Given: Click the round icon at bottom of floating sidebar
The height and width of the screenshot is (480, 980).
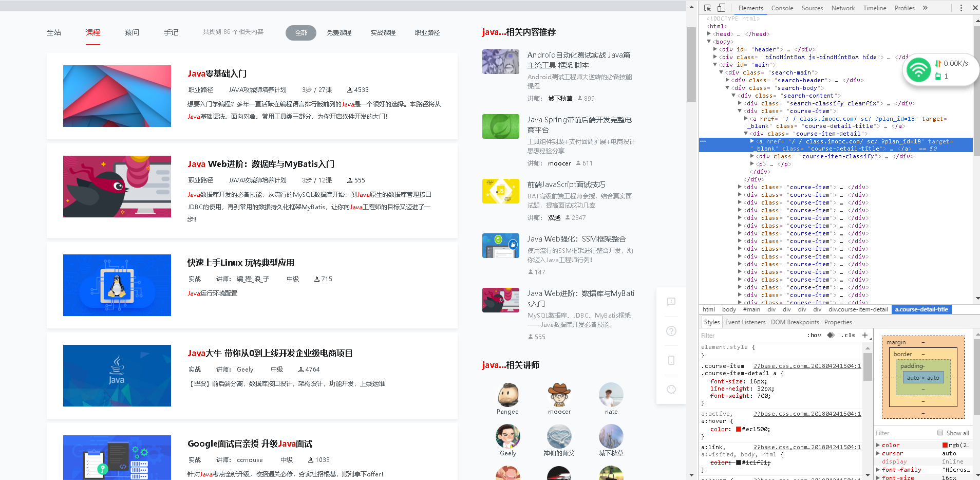Looking at the screenshot, I should tap(671, 390).
